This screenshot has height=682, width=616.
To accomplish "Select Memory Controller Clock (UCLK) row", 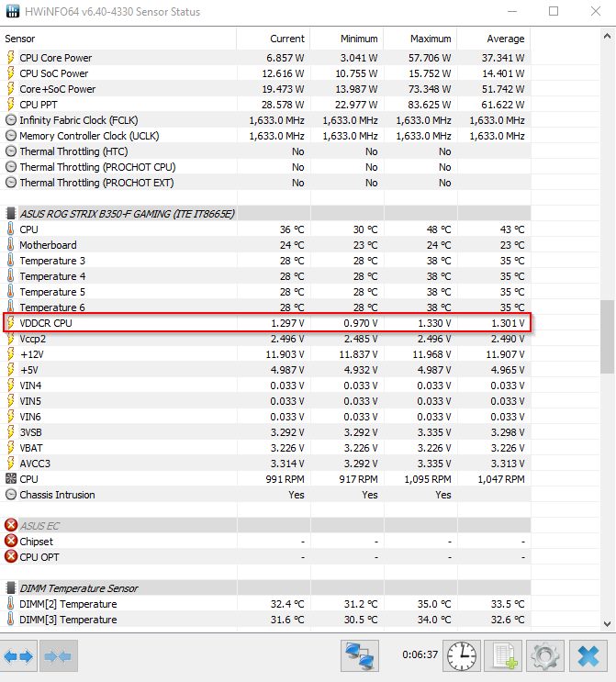I will pos(265,136).
